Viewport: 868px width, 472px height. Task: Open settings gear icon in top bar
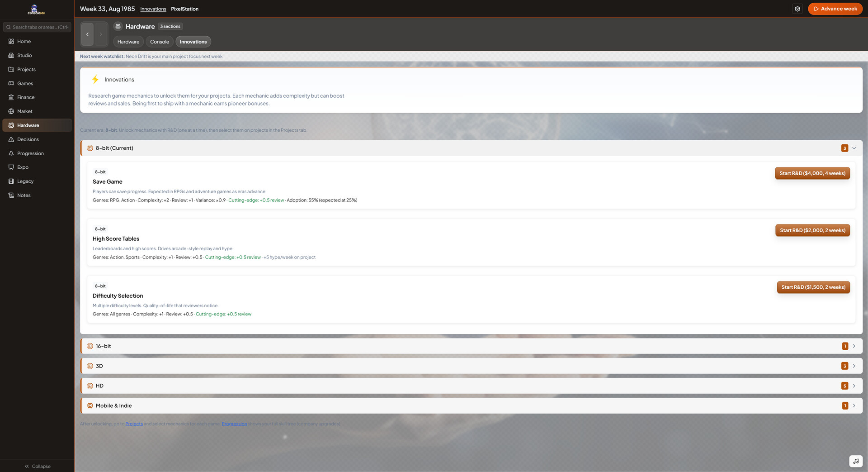pos(797,9)
